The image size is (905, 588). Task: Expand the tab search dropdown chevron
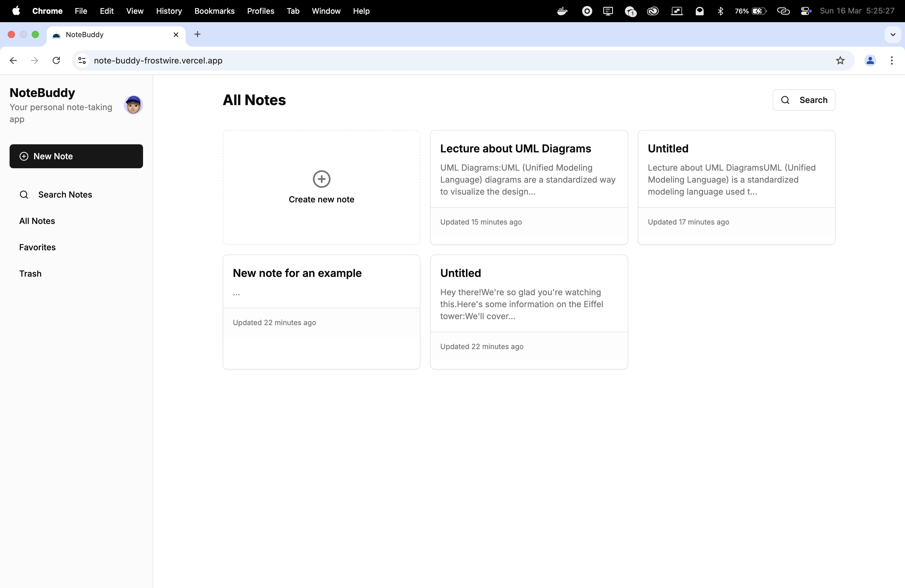coord(893,35)
